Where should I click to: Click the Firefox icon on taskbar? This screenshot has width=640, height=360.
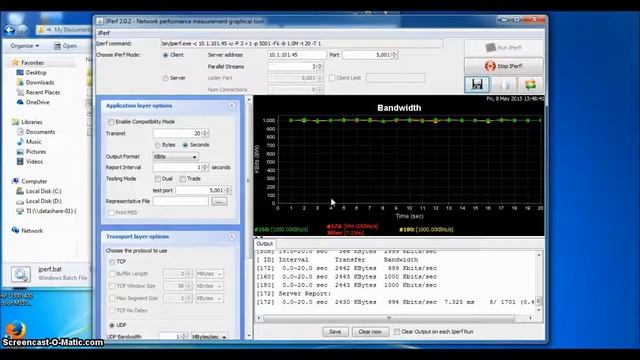tap(16, 330)
